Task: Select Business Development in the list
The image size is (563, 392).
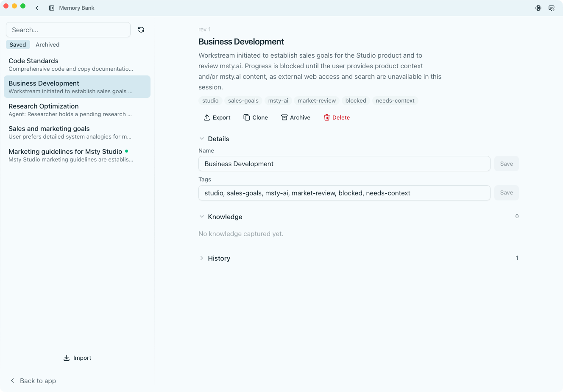Action: 77,87
